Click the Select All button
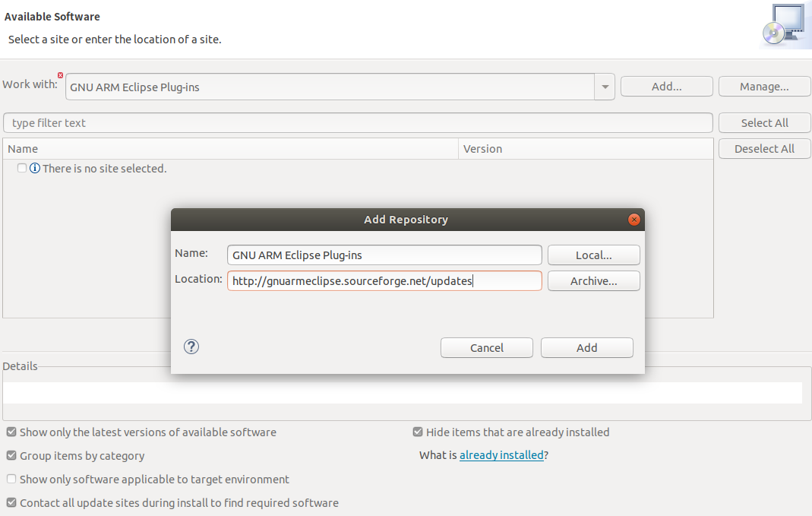812x516 pixels. pos(764,123)
